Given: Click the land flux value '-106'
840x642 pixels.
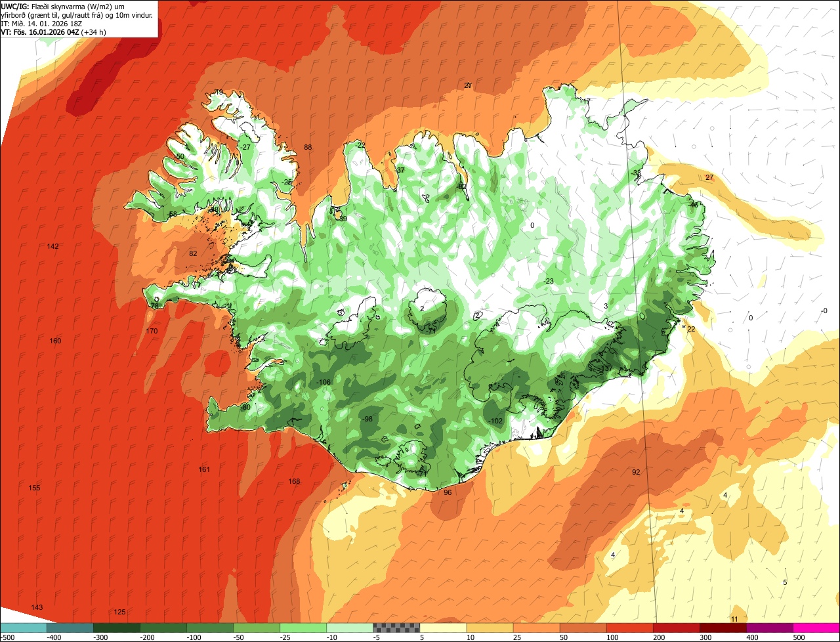Looking at the screenshot, I should [x=323, y=383].
